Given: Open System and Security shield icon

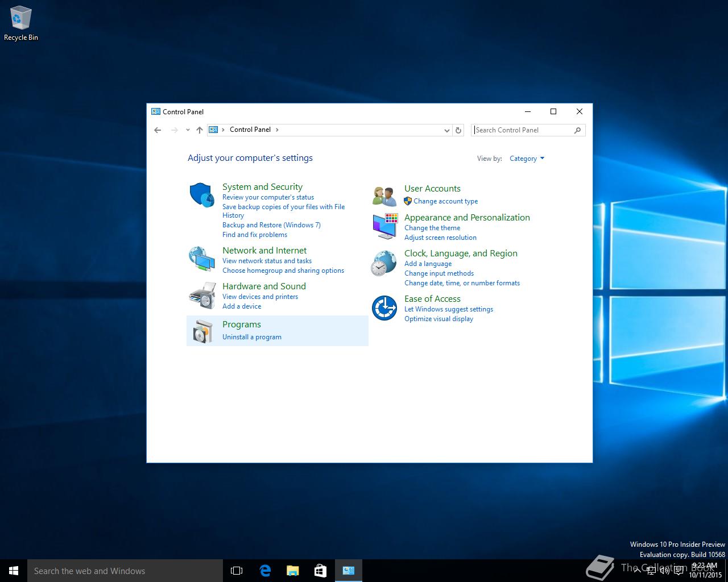Looking at the screenshot, I should [201, 195].
